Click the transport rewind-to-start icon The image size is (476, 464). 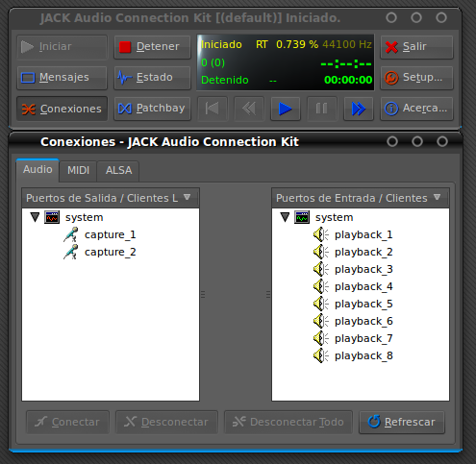213,109
